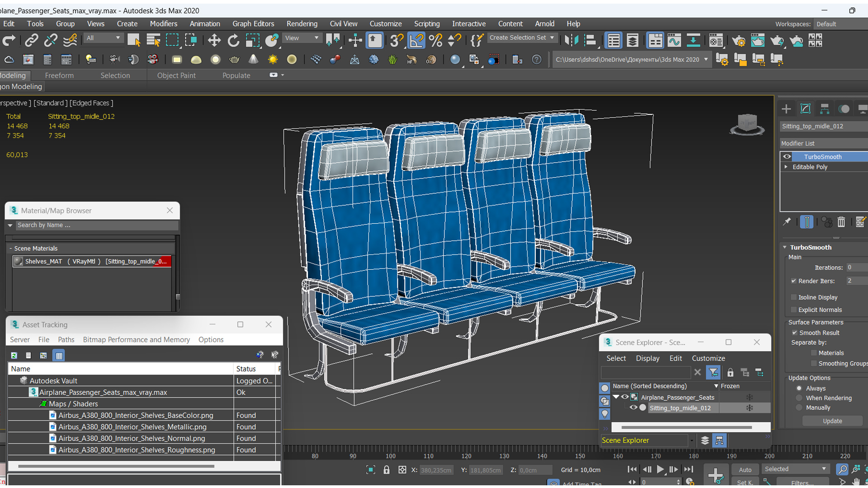Click Asset Tracking refresh icon
The image size is (868, 488).
tap(14, 356)
